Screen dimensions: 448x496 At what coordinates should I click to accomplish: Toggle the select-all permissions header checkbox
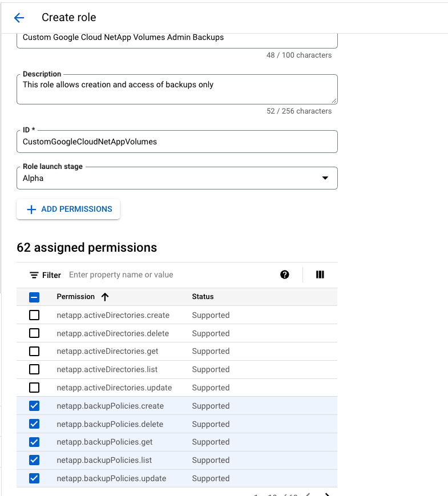(34, 297)
